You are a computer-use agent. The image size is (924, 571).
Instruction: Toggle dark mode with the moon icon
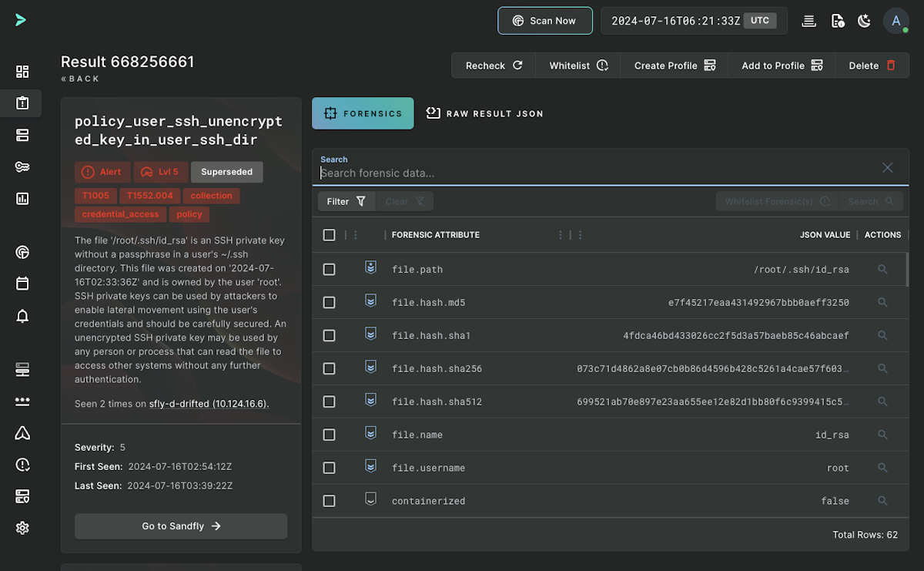(864, 21)
